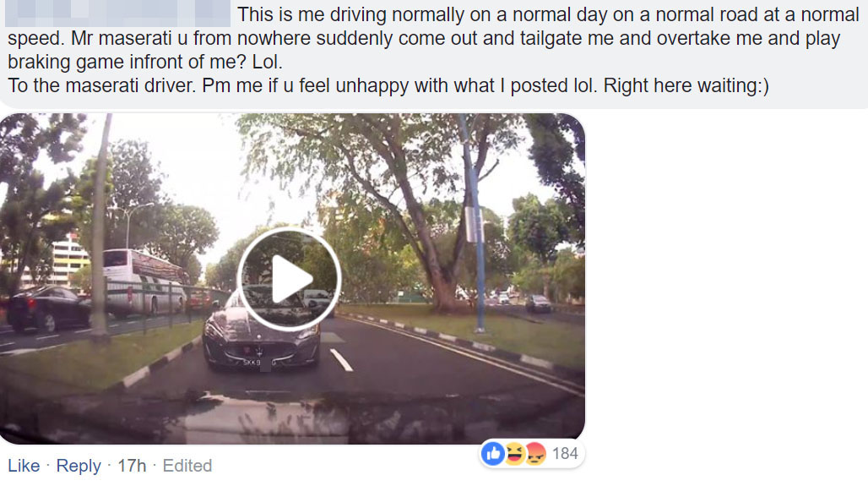The height and width of the screenshot is (486, 868).
Task: Click the Maserati car in the video
Action: click(x=262, y=334)
